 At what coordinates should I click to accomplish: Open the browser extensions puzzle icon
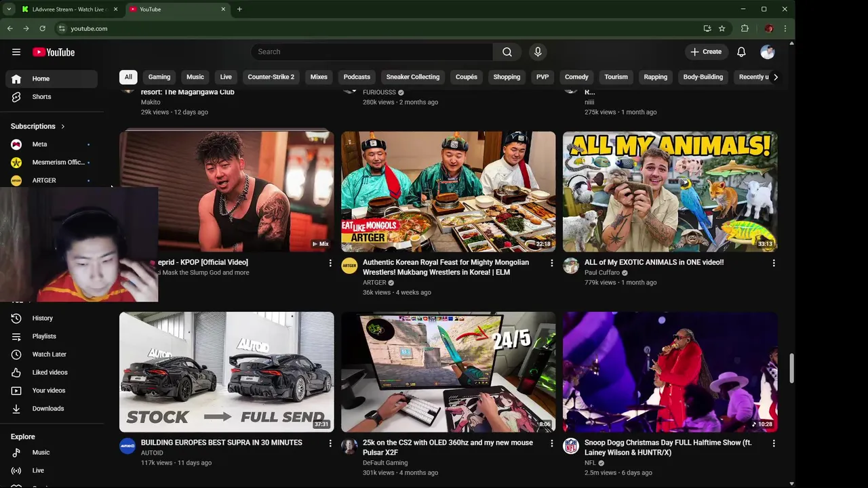coord(745,28)
